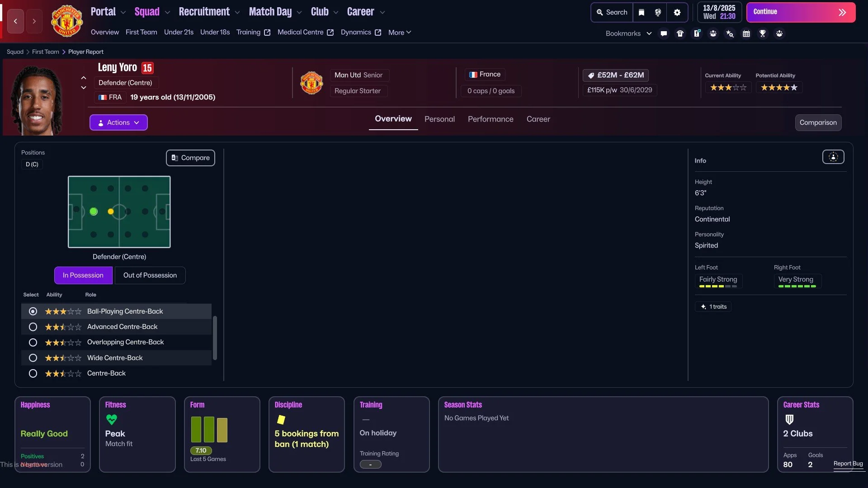Viewport: 868px width, 488px height.
Task: Go back with the left arrow button
Action: click(15, 21)
